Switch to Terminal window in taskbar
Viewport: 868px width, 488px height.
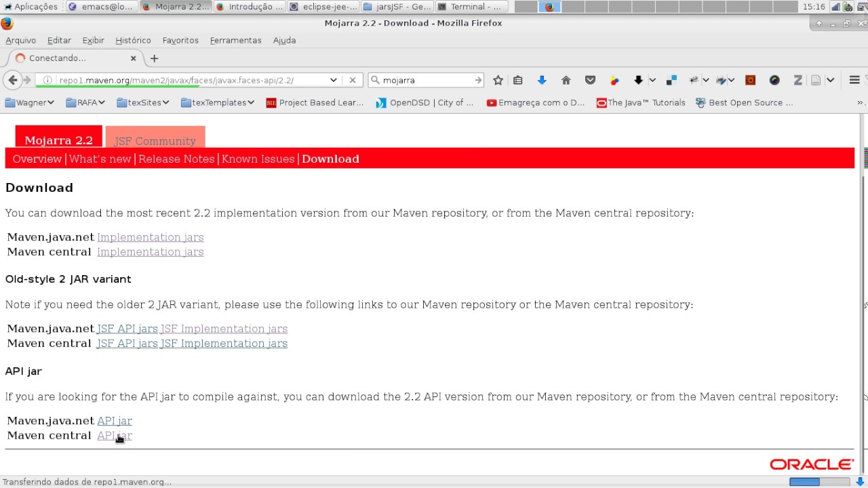coord(471,7)
